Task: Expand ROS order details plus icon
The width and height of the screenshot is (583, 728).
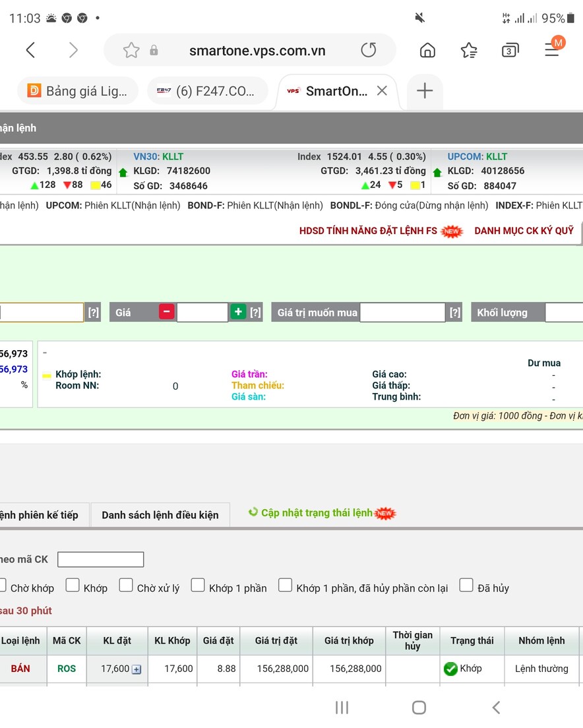Action: coord(137,669)
